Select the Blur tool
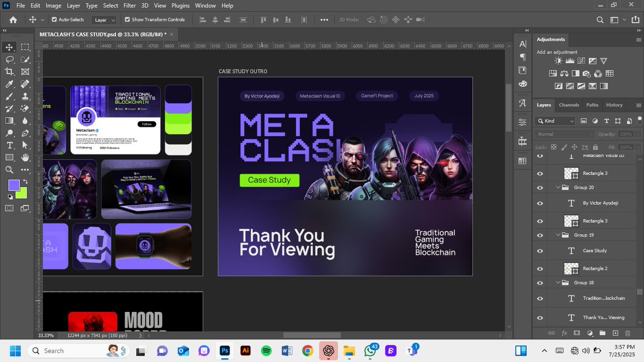 click(x=25, y=121)
